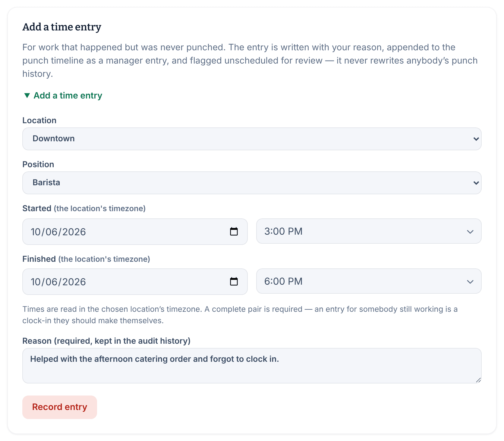Screen dimensions: 504x441
Task: Submit with the Record entry button
Action: coord(60,407)
